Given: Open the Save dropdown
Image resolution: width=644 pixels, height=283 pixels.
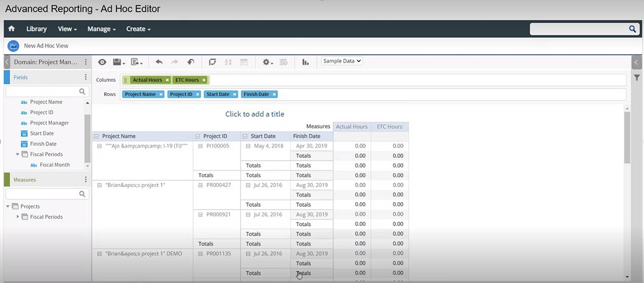Looking at the screenshot, I should pyautogui.click(x=119, y=62).
